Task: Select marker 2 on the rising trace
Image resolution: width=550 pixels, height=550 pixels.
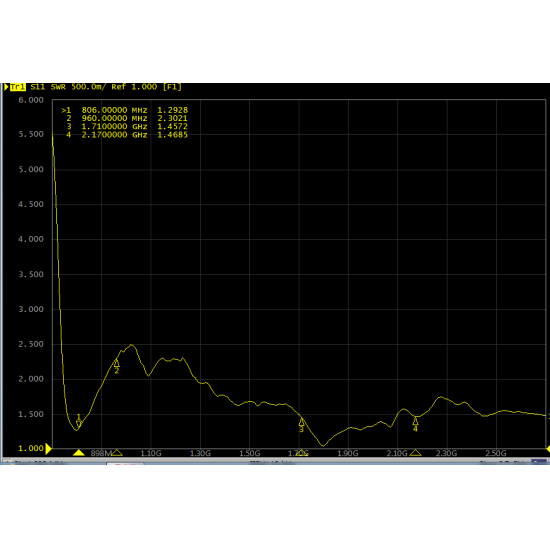Action: [x=117, y=366]
